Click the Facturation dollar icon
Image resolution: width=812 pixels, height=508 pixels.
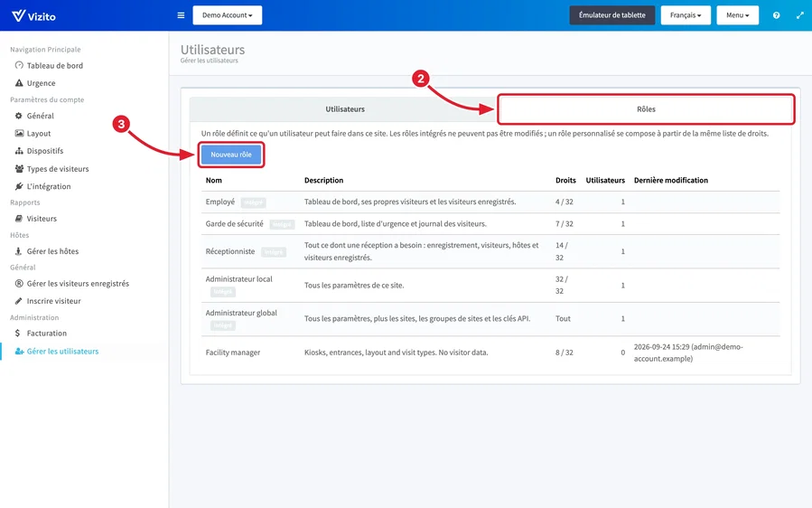coord(17,333)
